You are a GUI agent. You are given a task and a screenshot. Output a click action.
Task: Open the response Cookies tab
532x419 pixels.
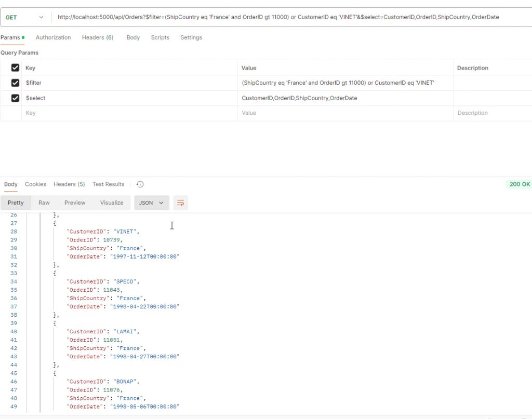(35, 184)
